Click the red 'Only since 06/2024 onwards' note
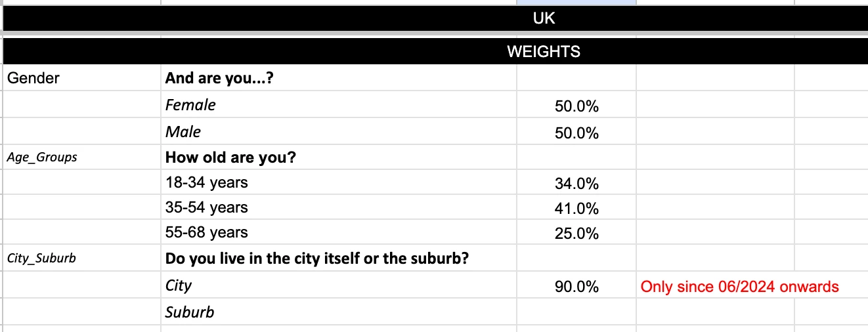 coord(740,287)
